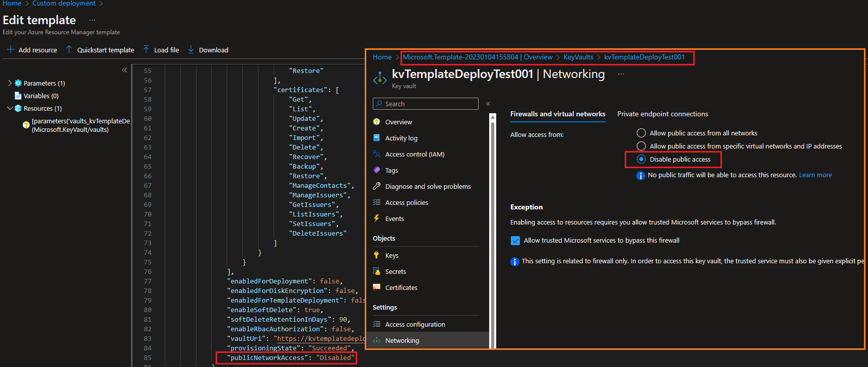The width and height of the screenshot is (868, 367).
Task: Click the Access configuration icon
Action: pyautogui.click(x=376, y=324)
